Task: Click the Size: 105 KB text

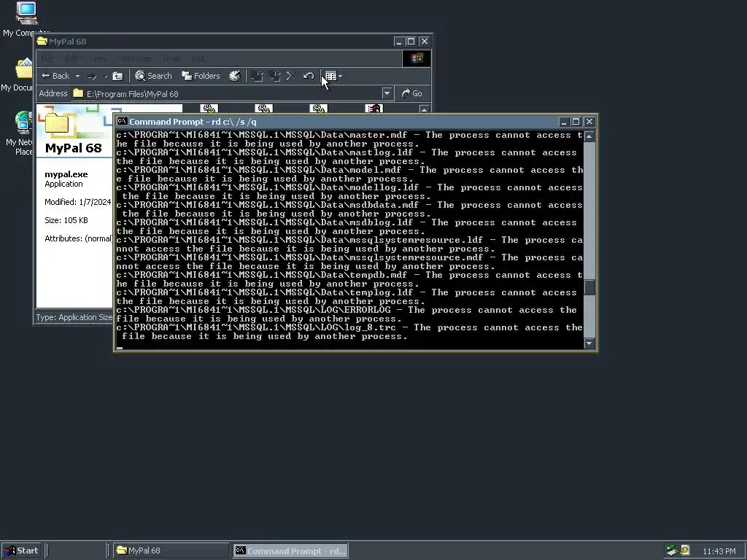Action: [66, 220]
